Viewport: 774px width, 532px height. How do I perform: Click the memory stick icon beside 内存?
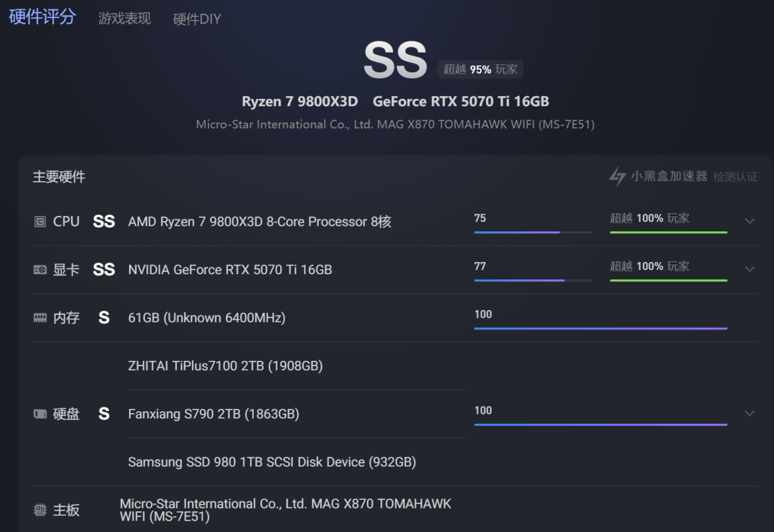pyautogui.click(x=40, y=318)
